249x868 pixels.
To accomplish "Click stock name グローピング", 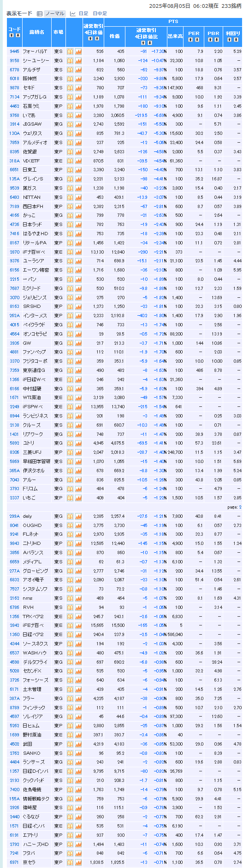I will (35, 571).
